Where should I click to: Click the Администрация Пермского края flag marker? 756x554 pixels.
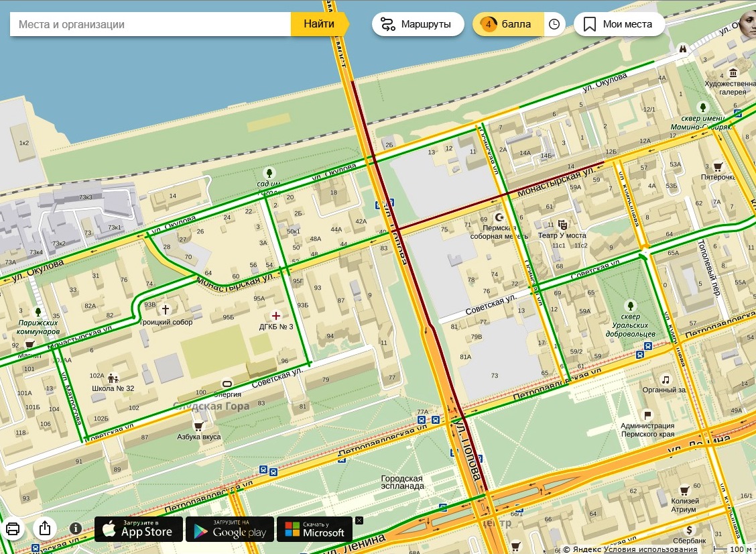pos(647,415)
